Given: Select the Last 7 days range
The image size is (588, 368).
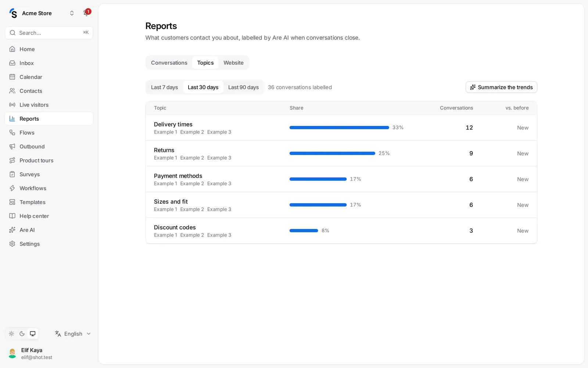Looking at the screenshot, I should click(164, 87).
